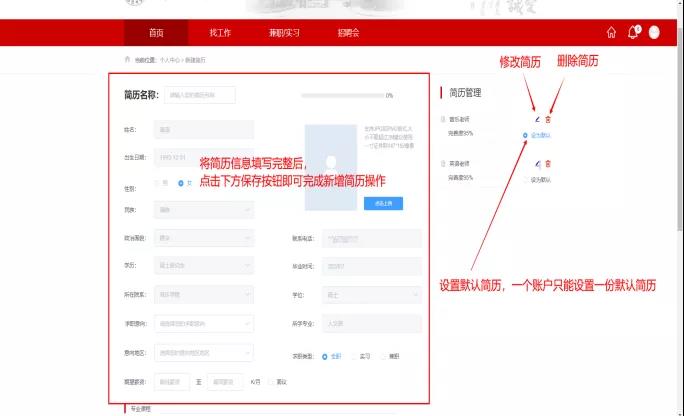
Task: Go to 找工作 nav tab
Action: 220,32
